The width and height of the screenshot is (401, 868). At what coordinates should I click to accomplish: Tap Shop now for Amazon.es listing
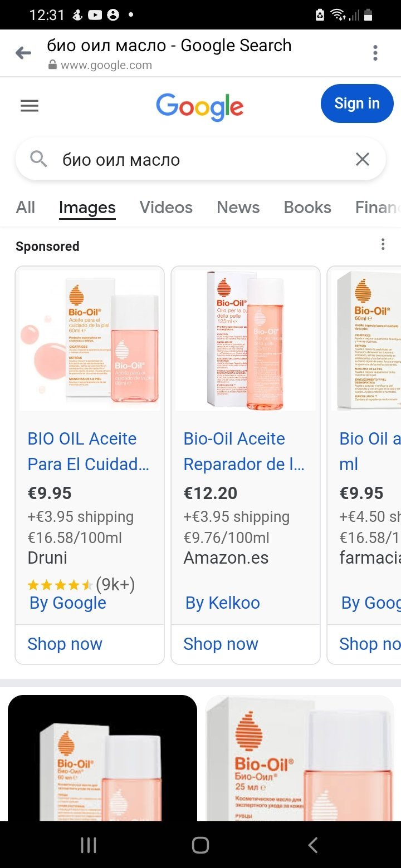pyautogui.click(x=221, y=644)
